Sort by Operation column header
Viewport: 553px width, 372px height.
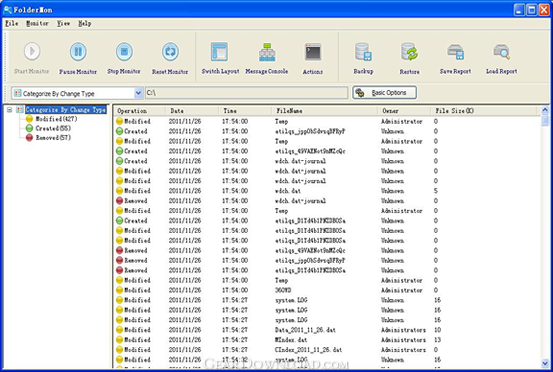[140, 111]
